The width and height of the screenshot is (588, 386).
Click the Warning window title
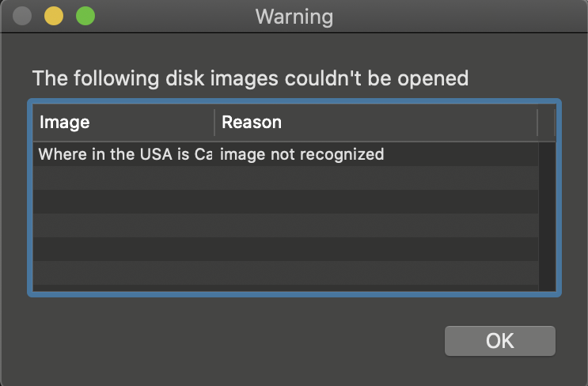294,17
